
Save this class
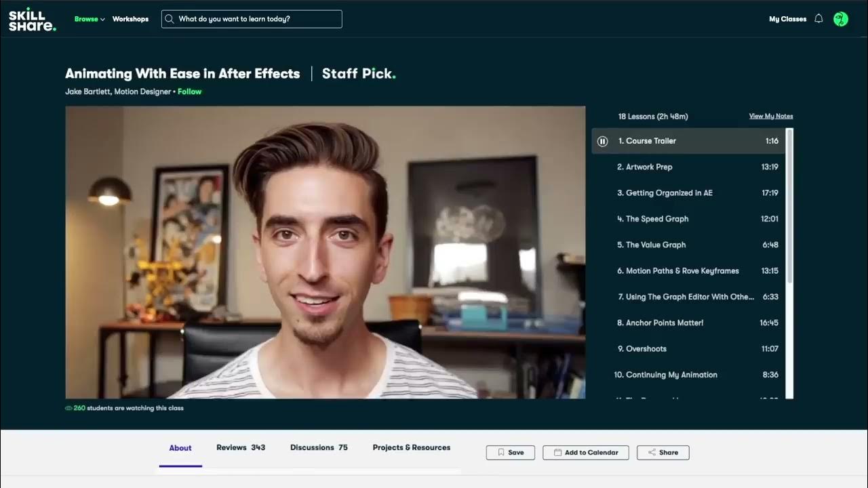pos(511,452)
